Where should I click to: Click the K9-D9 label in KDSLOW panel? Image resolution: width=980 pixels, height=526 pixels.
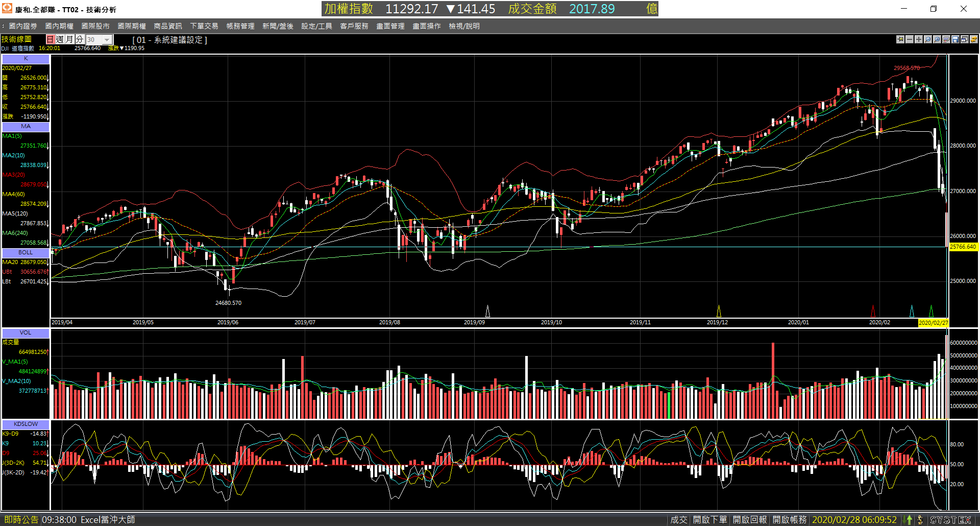[x=11, y=434]
